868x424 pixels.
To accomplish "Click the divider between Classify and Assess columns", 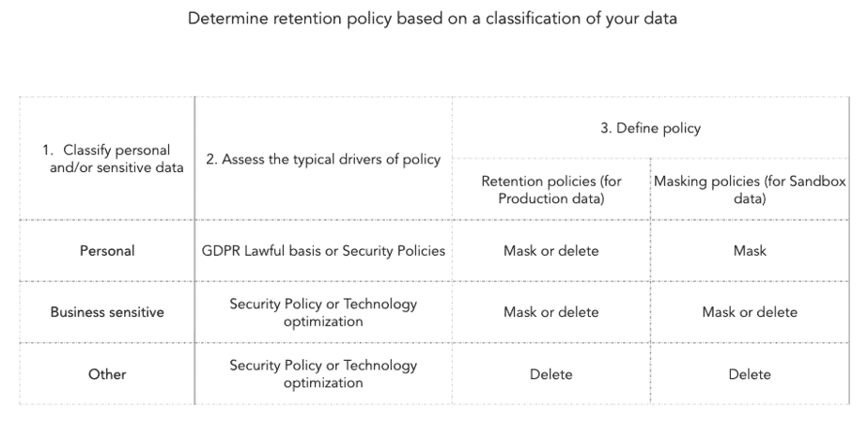I will point(195,282).
